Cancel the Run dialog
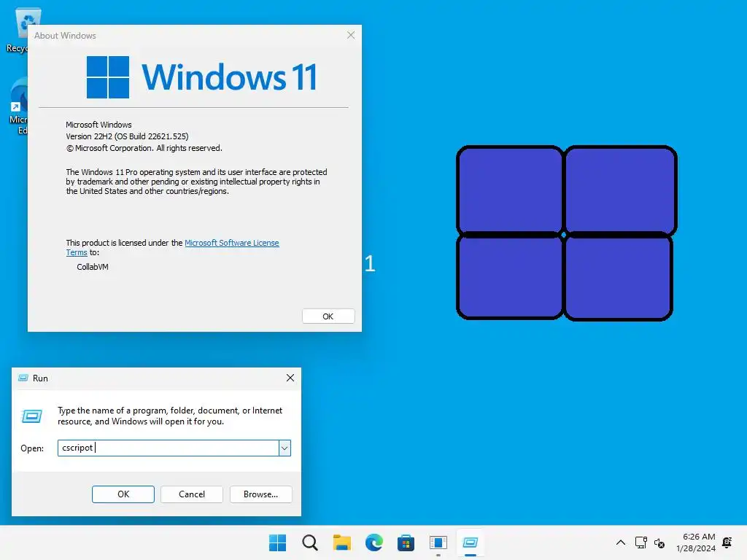The height and width of the screenshot is (560, 747). pos(192,494)
